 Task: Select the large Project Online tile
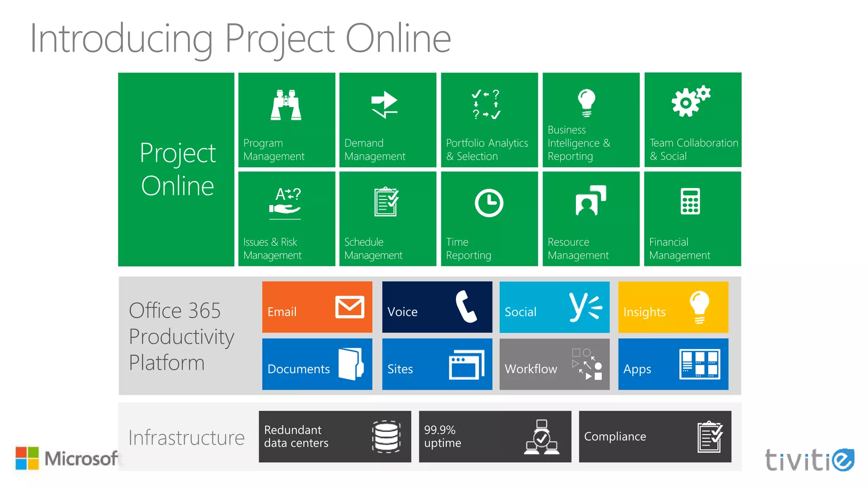pos(176,169)
